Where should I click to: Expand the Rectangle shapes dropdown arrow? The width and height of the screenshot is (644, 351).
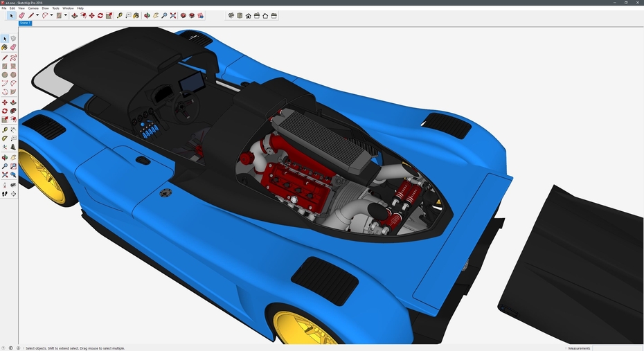click(66, 15)
